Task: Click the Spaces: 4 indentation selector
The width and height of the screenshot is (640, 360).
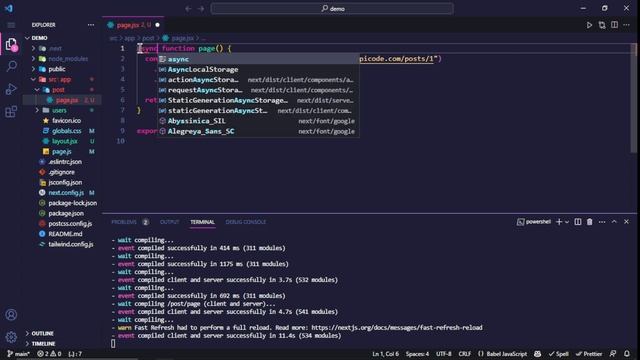Action: [x=417, y=354]
